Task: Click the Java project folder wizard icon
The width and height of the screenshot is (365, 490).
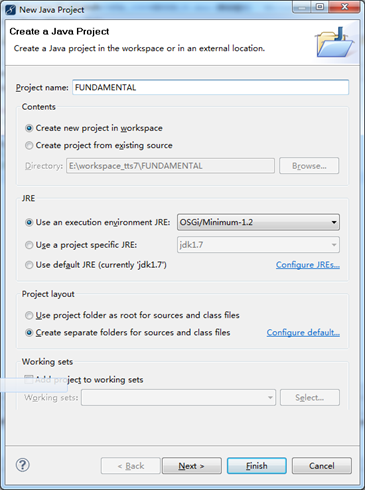Action: pos(334,42)
